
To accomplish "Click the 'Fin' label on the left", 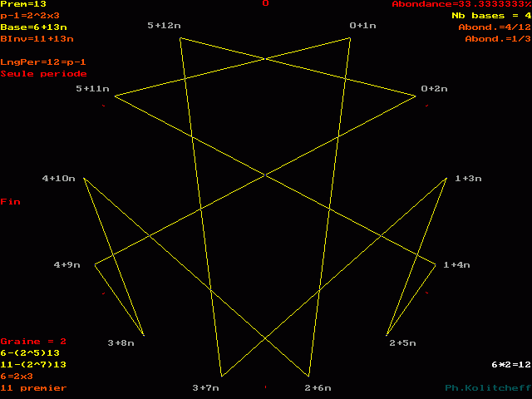I will coord(10,202).
